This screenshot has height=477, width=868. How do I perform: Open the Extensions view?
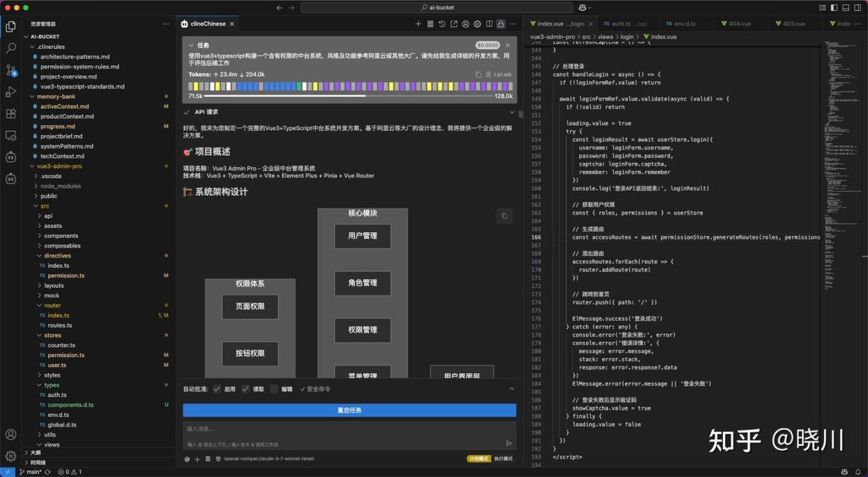coord(11,113)
